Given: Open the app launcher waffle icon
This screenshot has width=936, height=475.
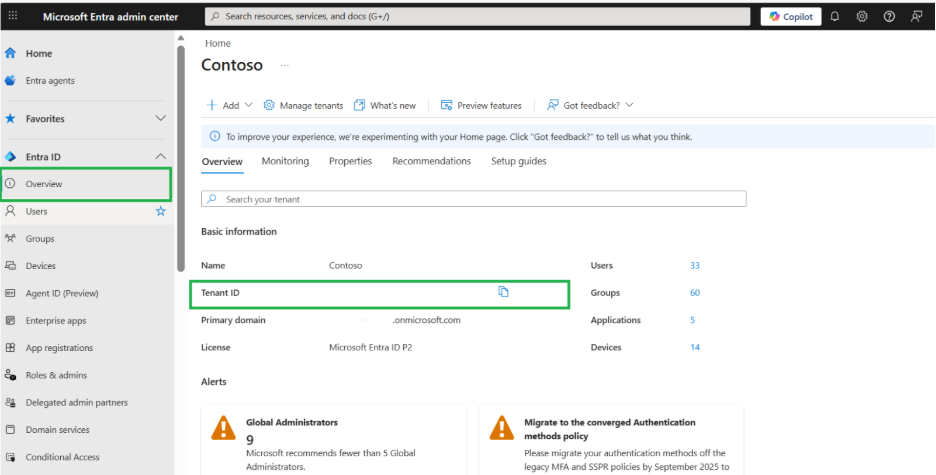Looking at the screenshot, I should 13,17.
